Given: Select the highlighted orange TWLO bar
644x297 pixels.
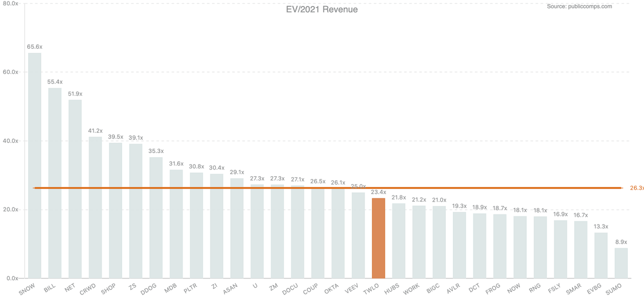Looking at the screenshot, I should tap(378, 238).
